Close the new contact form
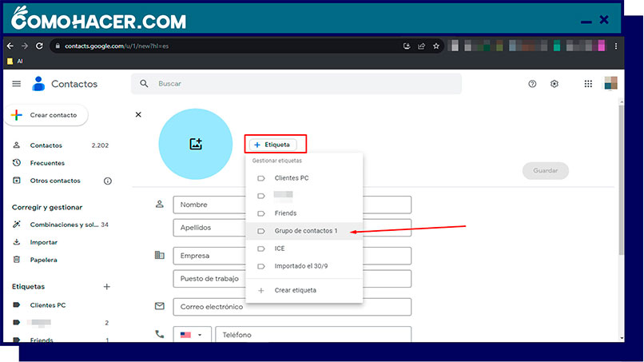 138,115
